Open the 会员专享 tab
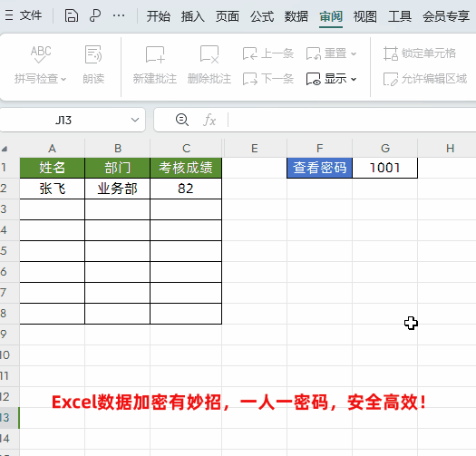 pos(446,16)
